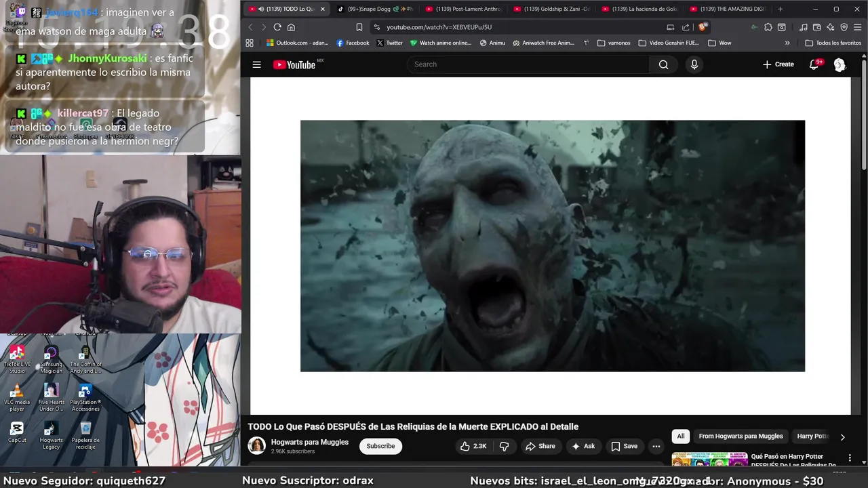
Task: Open the music note toolbar icon
Action: (804, 27)
